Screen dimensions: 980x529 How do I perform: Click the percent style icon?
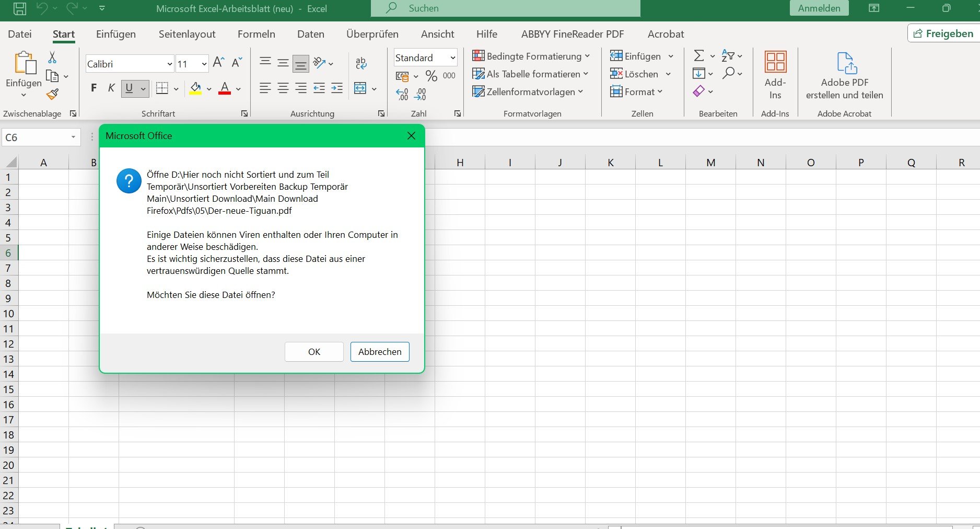click(x=431, y=76)
